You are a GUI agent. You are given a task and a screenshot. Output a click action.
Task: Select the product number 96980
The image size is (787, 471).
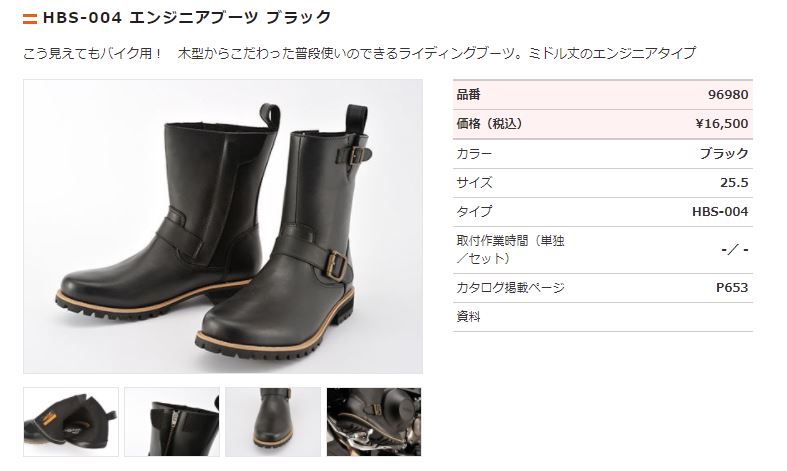point(728,94)
